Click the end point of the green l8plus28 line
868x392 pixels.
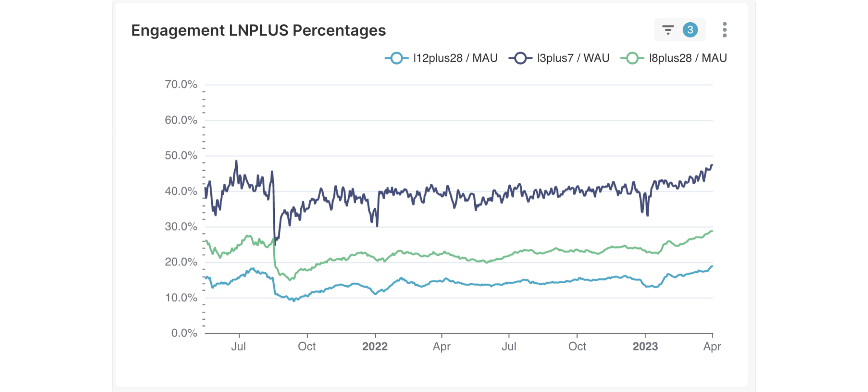pyautogui.click(x=712, y=231)
